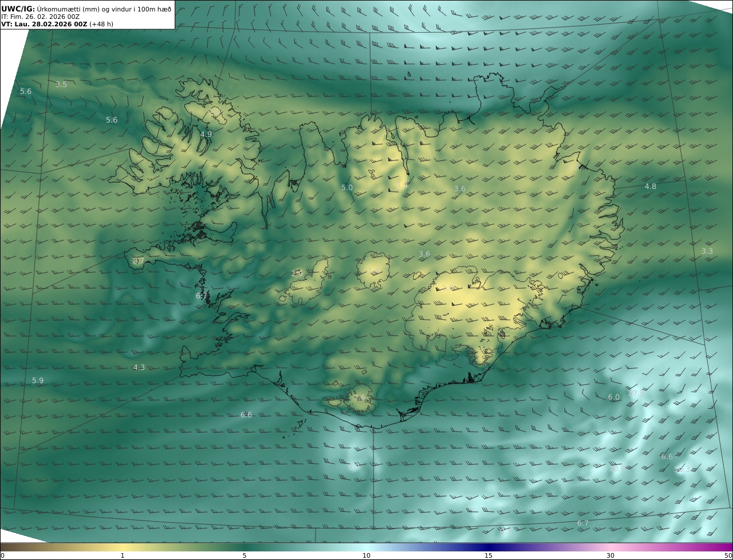The image size is (733, 560).
Task: Pick the 15 mm tick on colorbar
Action: coord(488,555)
